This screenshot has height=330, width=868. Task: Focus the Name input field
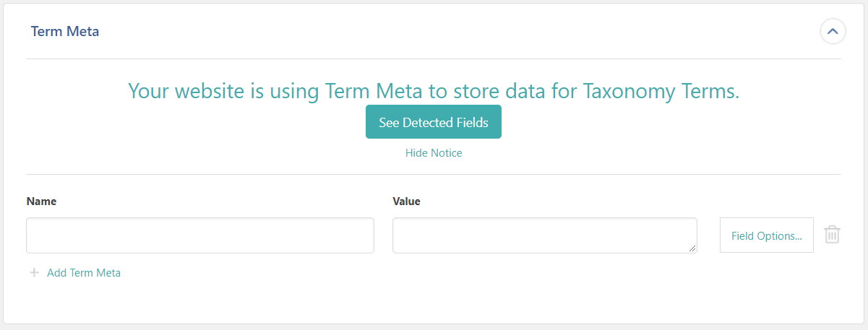[x=200, y=235]
